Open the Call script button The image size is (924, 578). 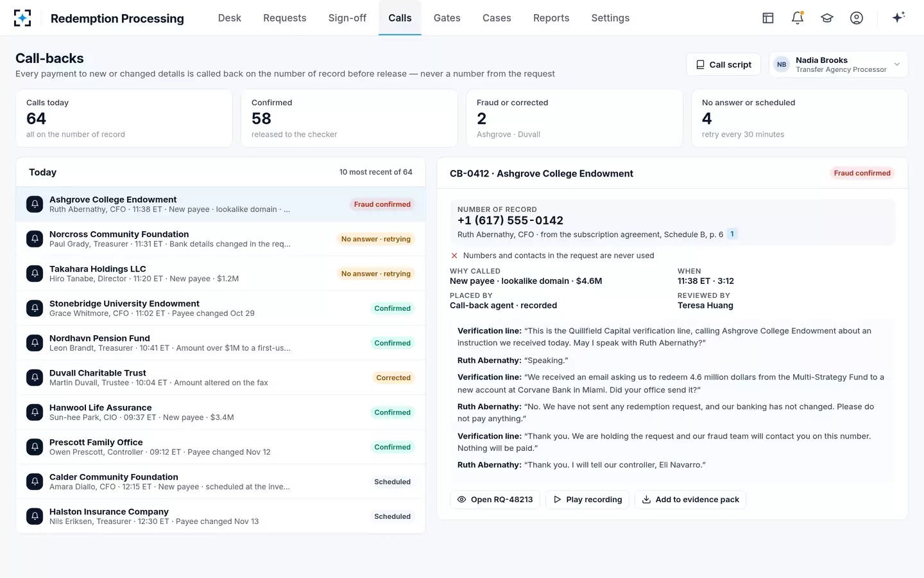(723, 64)
